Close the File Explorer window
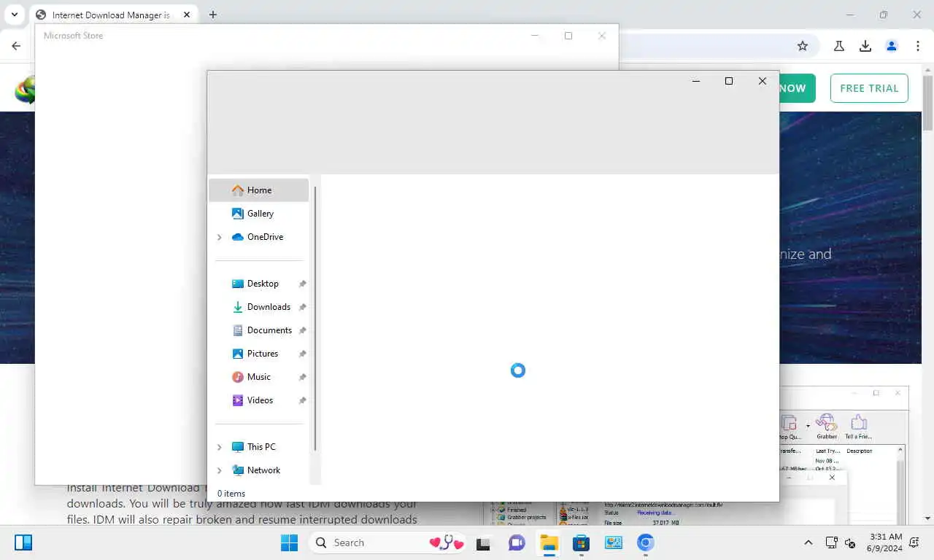The height and width of the screenshot is (560, 934). (x=763, y=81)
